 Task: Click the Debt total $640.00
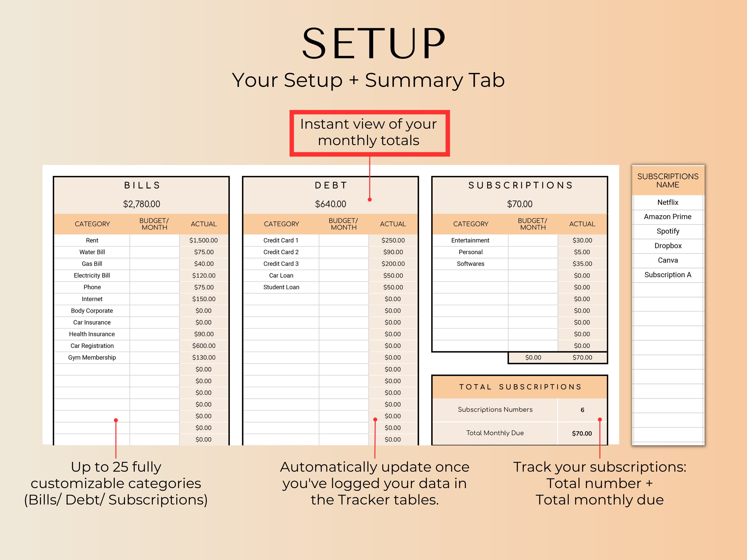point(331,204)
